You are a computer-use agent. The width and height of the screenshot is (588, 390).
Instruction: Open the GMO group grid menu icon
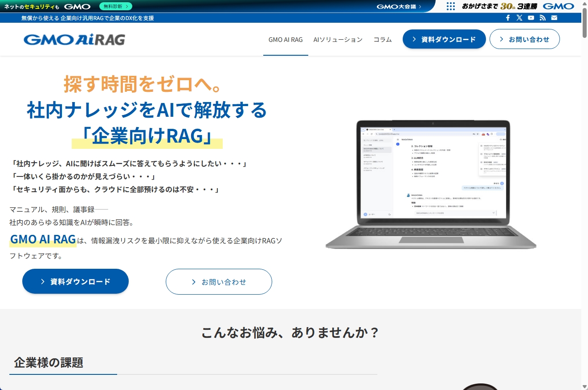[x=451, y=6]
